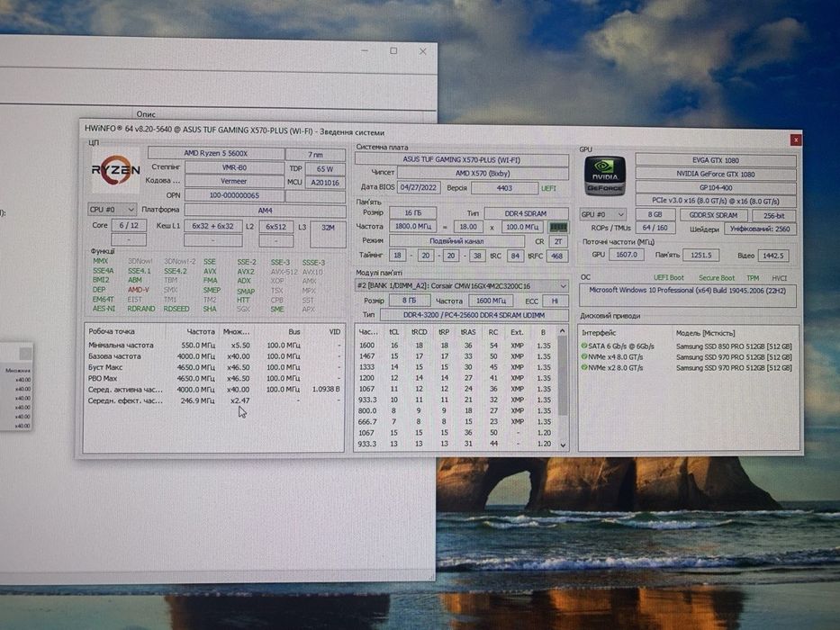Select the Samsung SSD 850 PRO 512GB drive row

tap(687, 346)
